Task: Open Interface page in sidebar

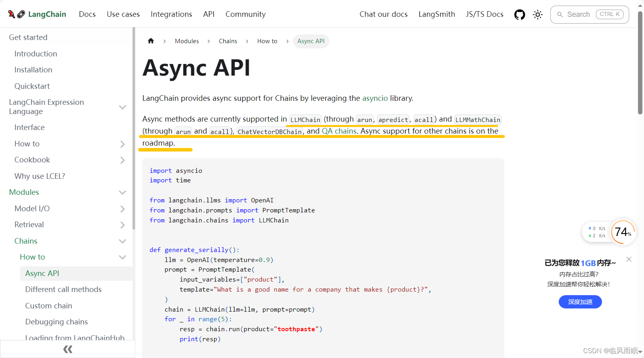Action: click(30, 128)
